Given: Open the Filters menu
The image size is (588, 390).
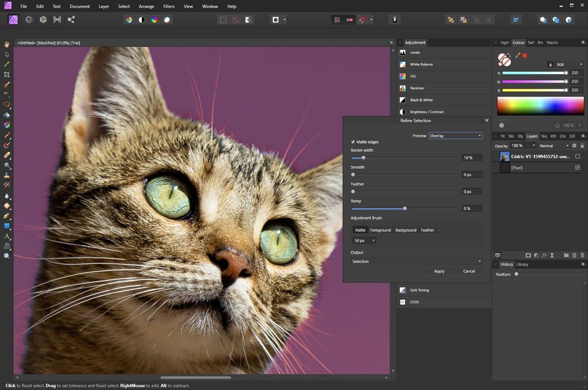Looking at the screenshot, I should 169,6.
